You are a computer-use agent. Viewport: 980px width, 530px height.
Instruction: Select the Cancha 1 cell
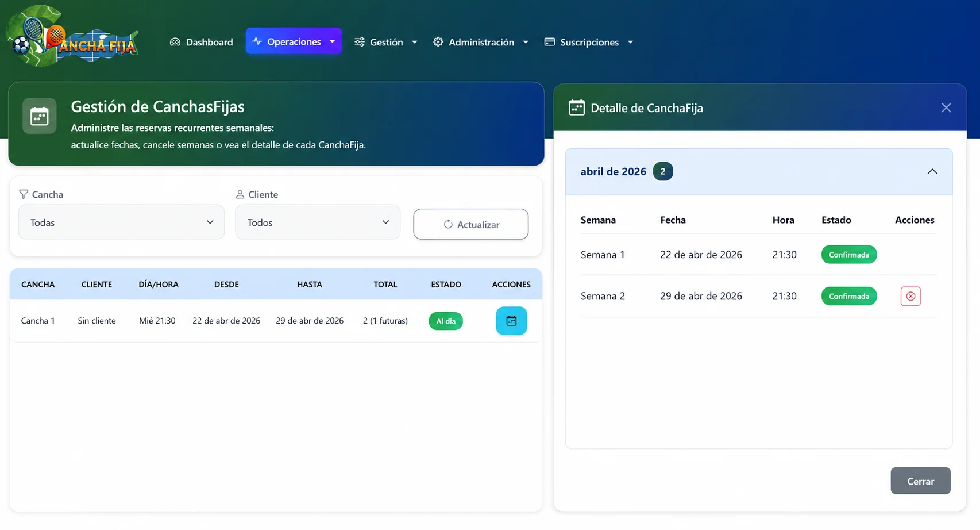pyautogui.click(x=38, y=321)
